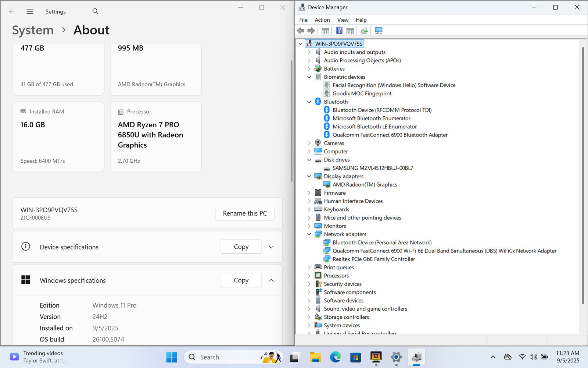Copy the Windows specifications
This screenshot has width=588, height=368.
click(x=241, y=280)
